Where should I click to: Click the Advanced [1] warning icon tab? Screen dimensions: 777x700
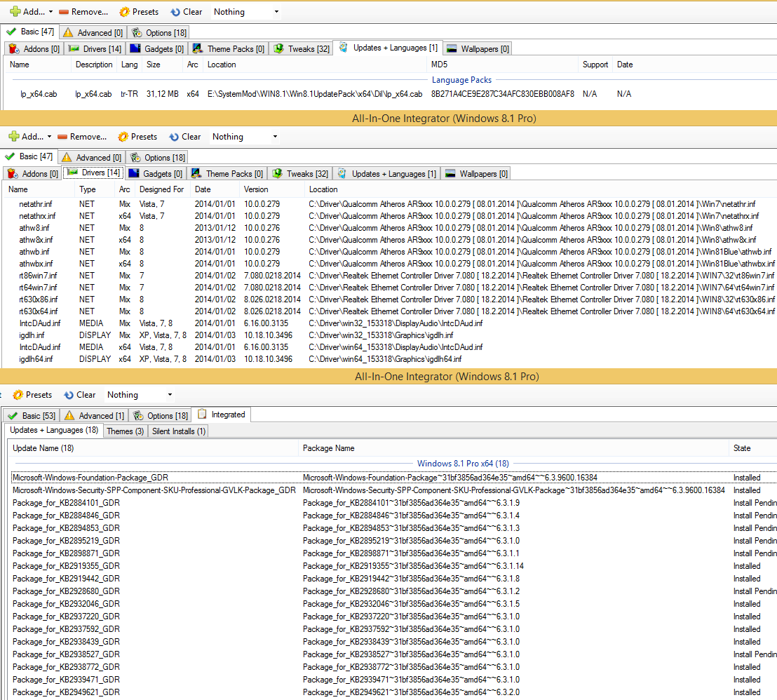(94, 416)
